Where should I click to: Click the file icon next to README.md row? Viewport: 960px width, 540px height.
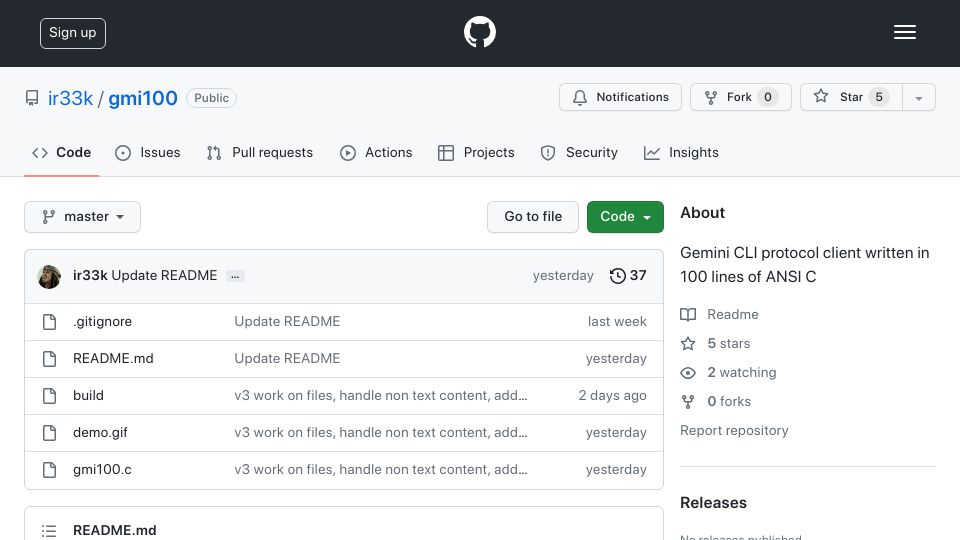(50, 359)
